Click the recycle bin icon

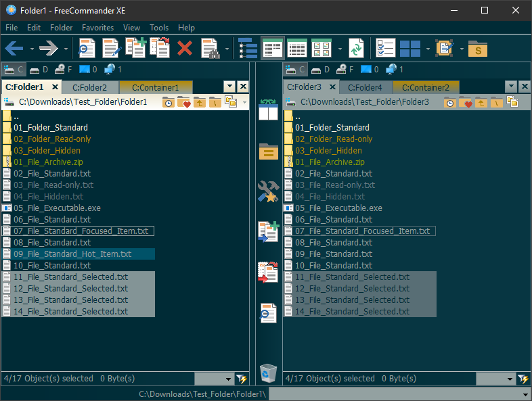[x=268, y=373]
